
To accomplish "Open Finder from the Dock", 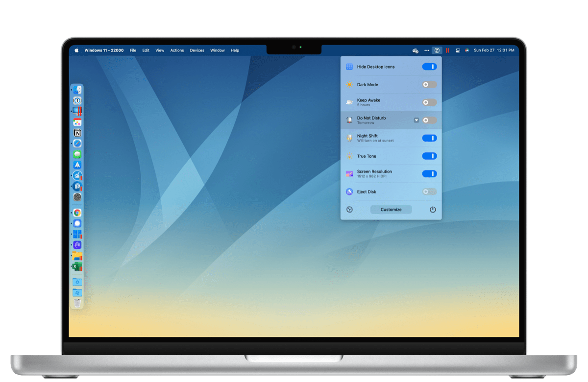I will [x=77, y=90].
